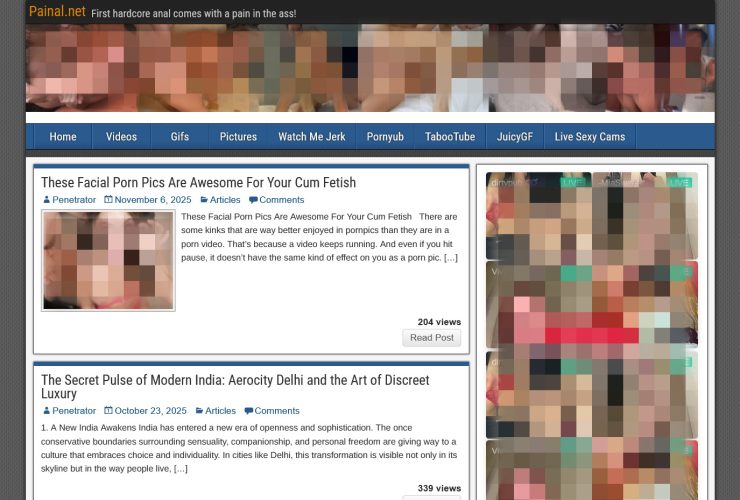Open the JuicyGF menu entry
Screen dimensions: 740x500
(x=515, y=137)
